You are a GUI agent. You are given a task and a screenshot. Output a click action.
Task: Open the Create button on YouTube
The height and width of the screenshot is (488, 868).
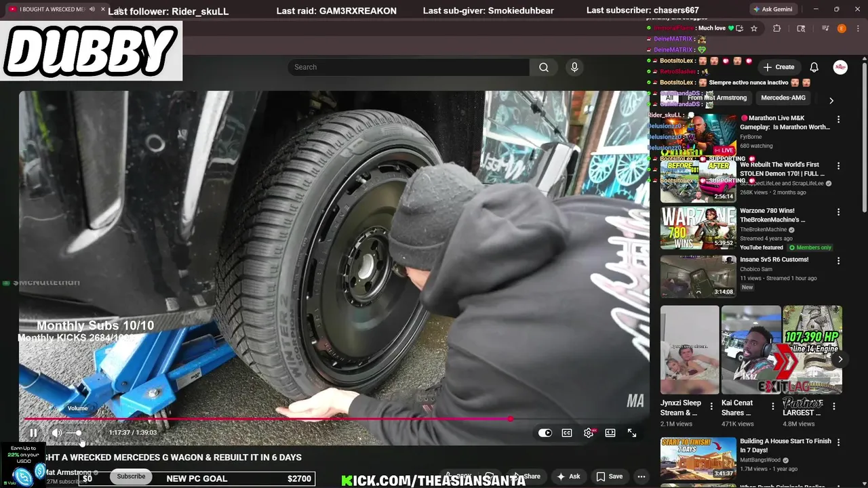point(778,67)
